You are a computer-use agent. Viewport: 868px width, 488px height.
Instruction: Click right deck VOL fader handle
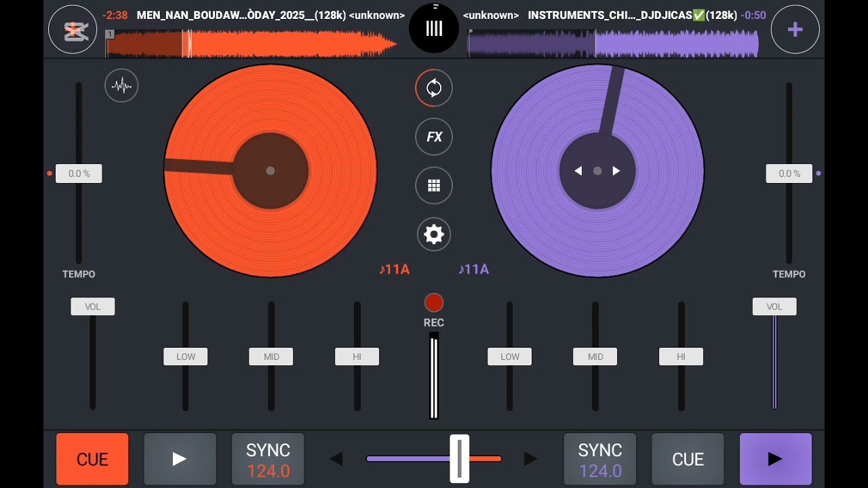pyautogui.click(x=774, y=306)
